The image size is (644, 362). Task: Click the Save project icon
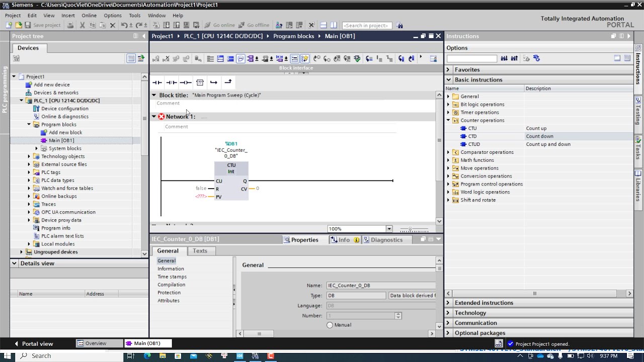(28, 25)
